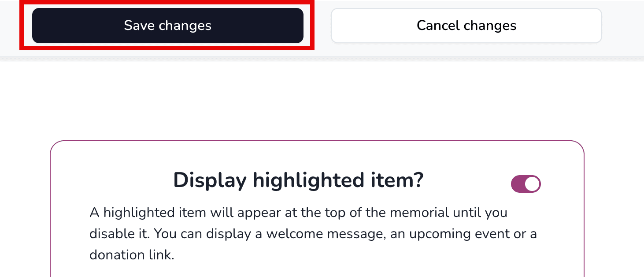Choose Cancel changes instead of saving
644x277 pixels.
click(x=466, y=25)
